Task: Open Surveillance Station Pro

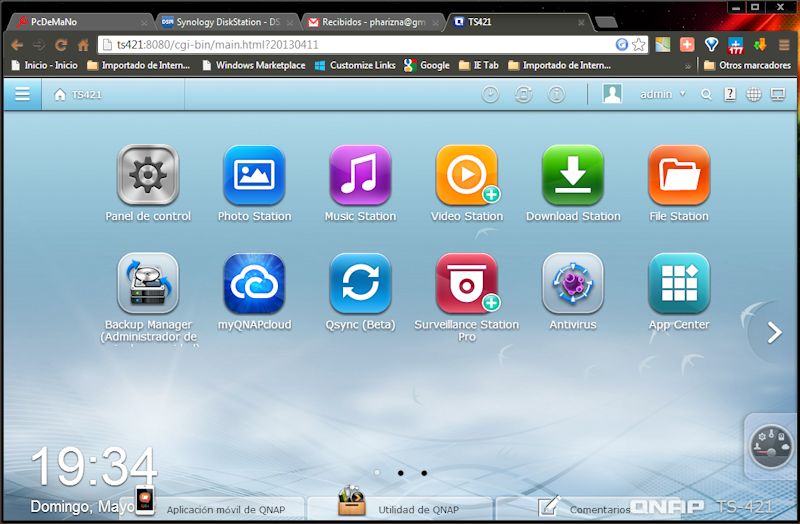Action: (467, 283)
